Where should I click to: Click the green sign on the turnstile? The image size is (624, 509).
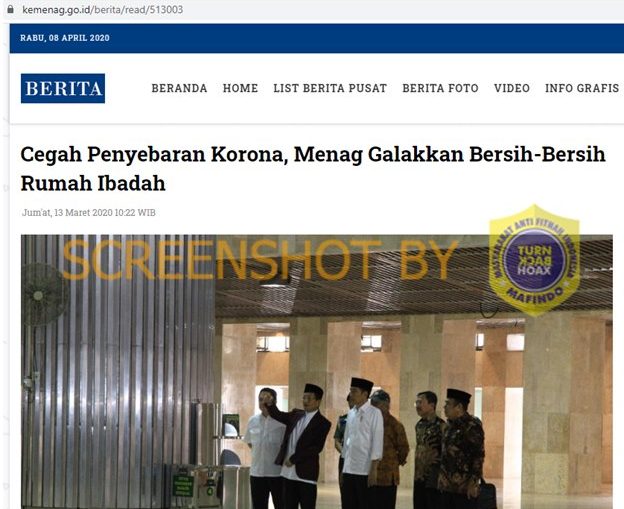pyautogui.click(x=183, y=486)
